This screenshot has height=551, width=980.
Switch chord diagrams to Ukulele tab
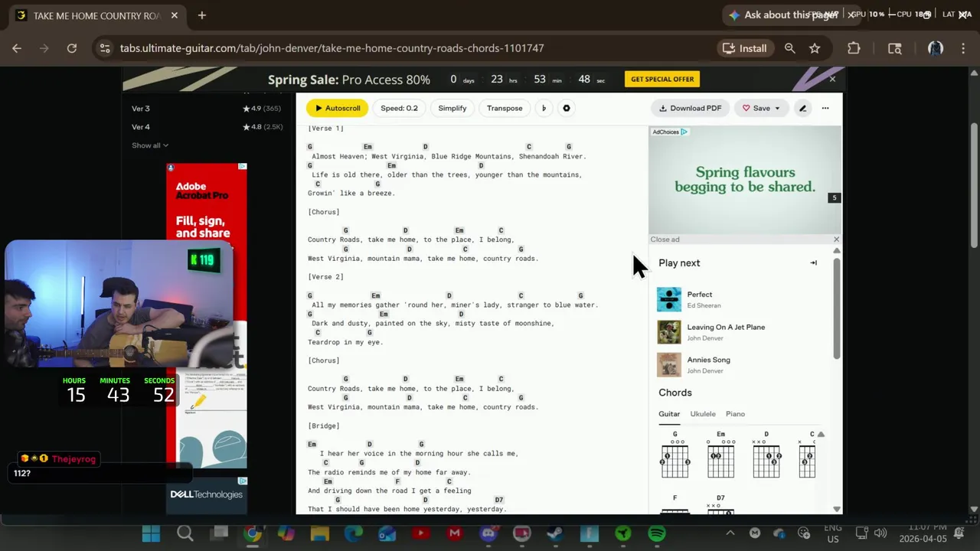(x=703, y=414)
